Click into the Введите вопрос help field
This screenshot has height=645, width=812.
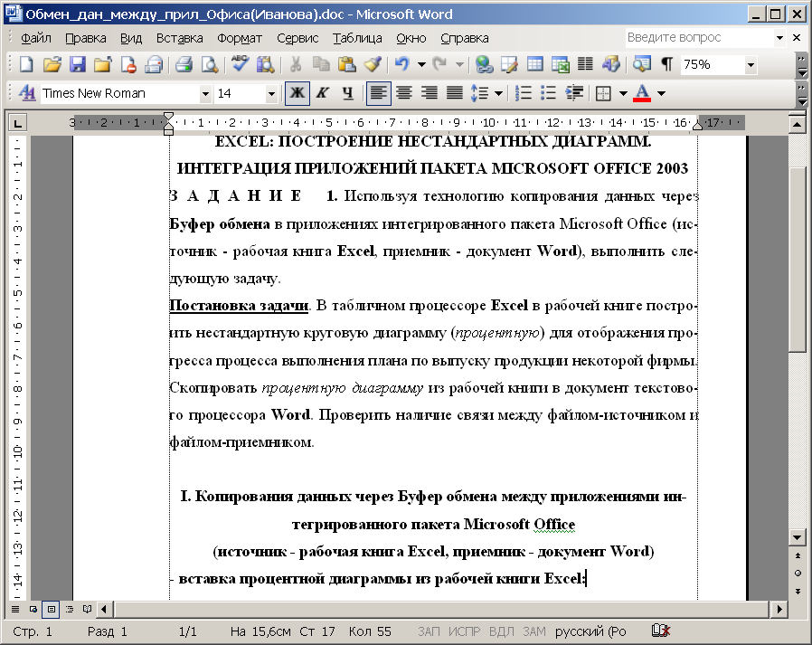pos(699,37)
